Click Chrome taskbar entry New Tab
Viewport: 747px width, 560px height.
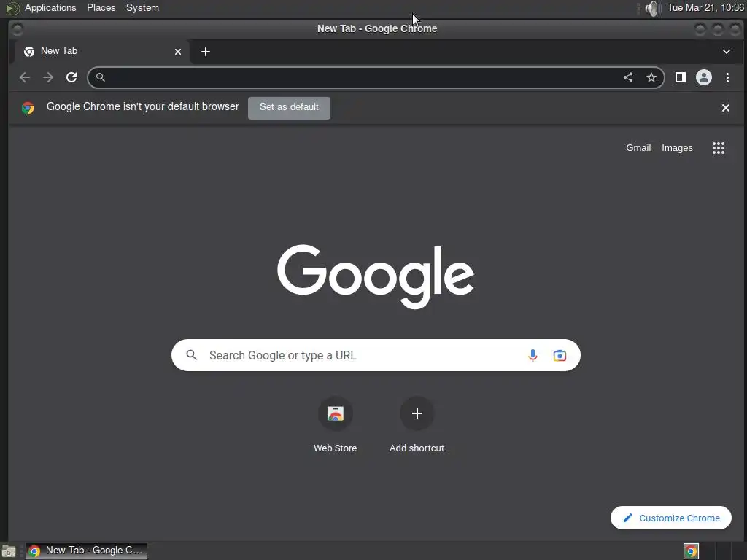(x=86, y=551)
